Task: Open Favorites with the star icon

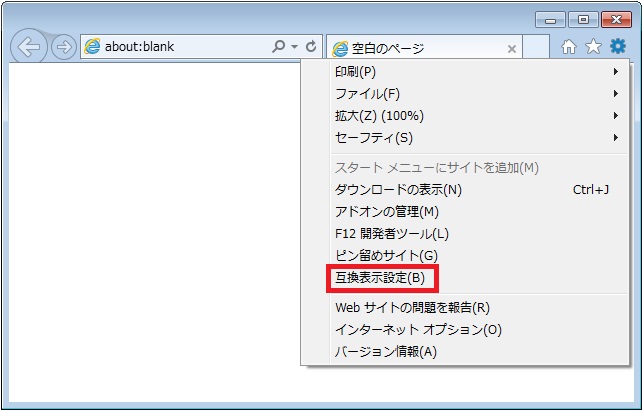Action: [x=593, y=46]
